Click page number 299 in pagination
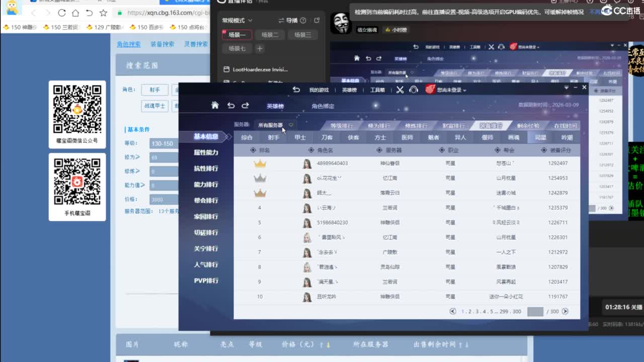Image resolution: width=644 pixels, height=362 pixels. tap(504, 312)
